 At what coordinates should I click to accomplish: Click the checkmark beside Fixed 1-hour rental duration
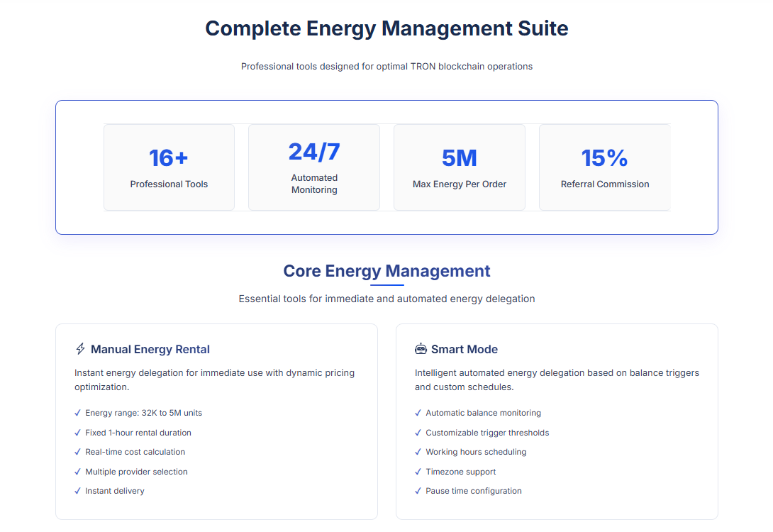click(77, 433)
